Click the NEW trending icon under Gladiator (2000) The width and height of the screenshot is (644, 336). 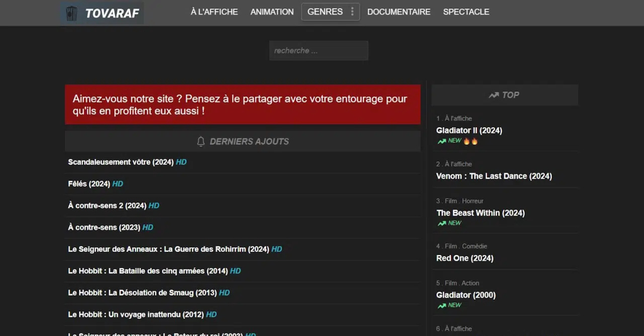point(442,306)
